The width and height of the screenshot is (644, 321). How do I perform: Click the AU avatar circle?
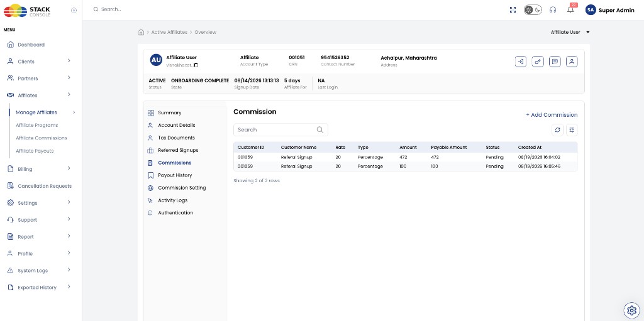(156, 60)
